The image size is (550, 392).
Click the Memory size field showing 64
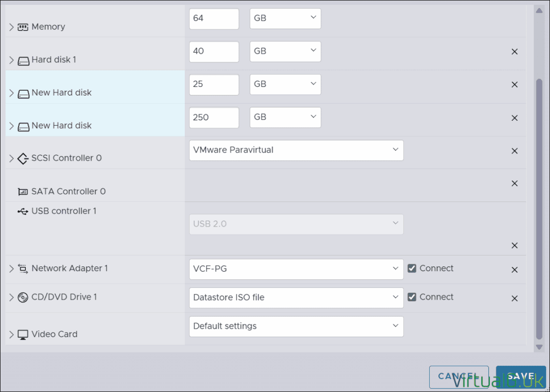214,18
